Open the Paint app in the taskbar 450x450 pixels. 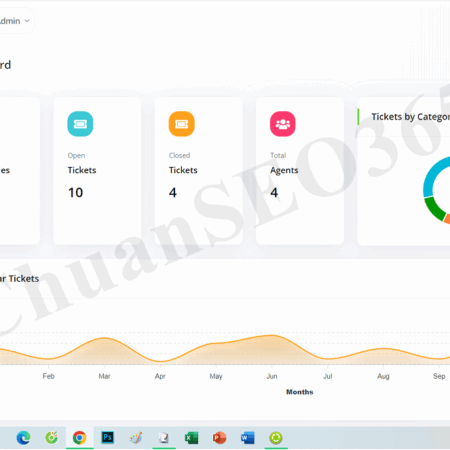[136, 438]
